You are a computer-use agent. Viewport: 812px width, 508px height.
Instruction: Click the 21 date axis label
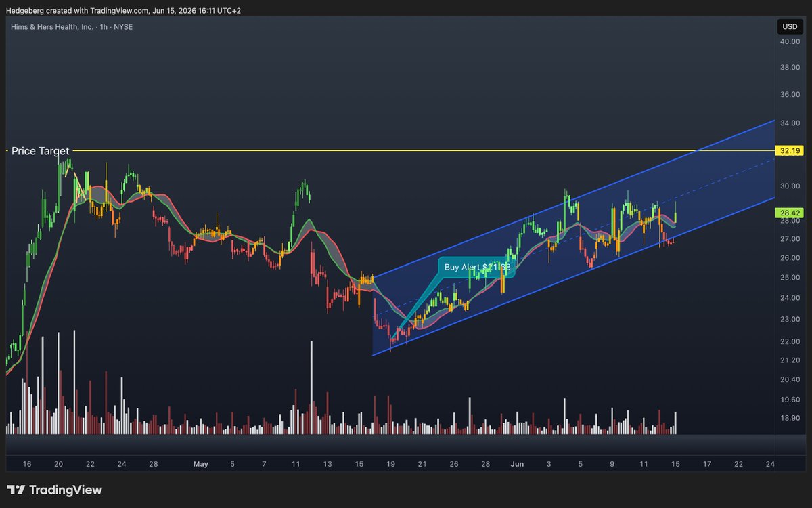pyautogui.click(x=422, y=464)
